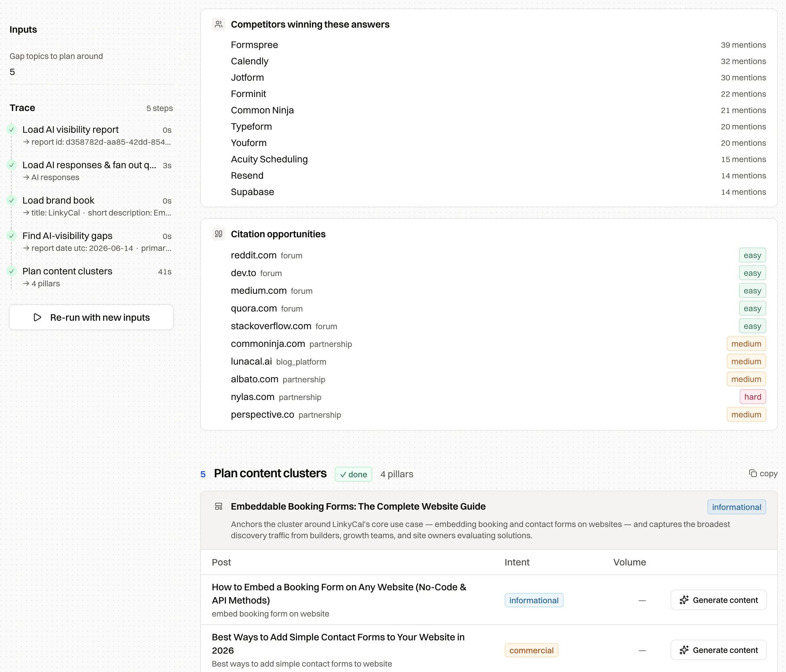Click the quora.com citation row
Screen dimensions: 786x672
pos(498,308)
